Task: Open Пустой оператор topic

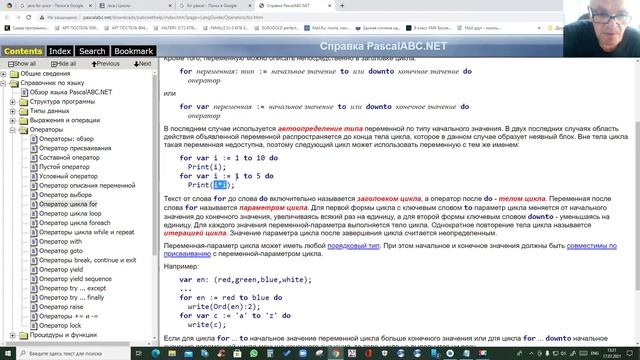Action: (64, 167)
